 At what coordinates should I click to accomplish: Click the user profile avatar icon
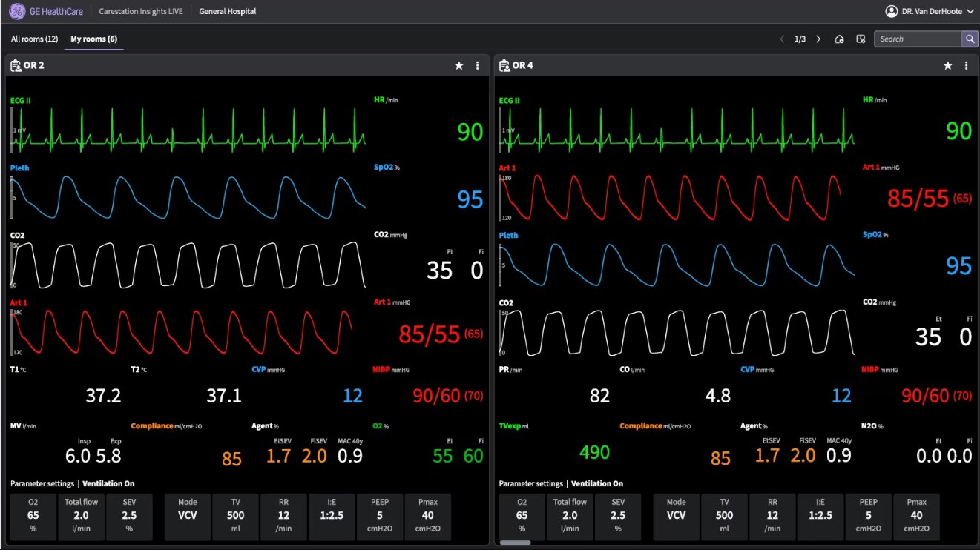pyautogui.click(x=892, y=11)
